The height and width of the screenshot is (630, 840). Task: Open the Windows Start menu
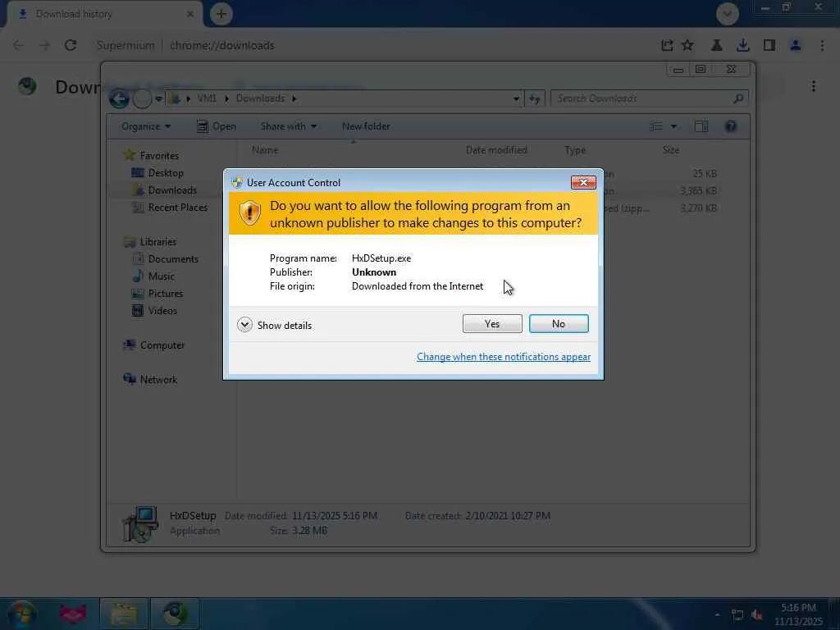coord(22,614)
